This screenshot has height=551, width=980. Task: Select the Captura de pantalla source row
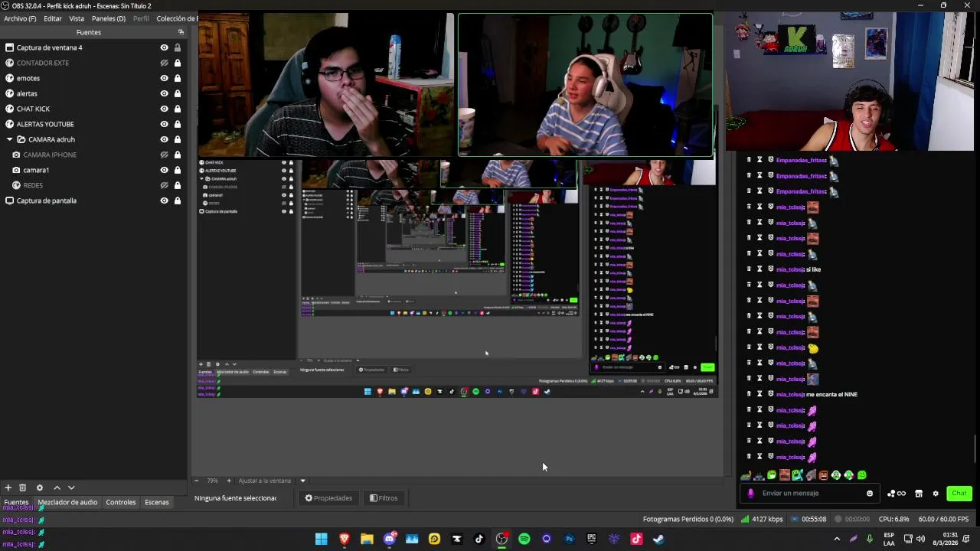(x=93, y=201)
